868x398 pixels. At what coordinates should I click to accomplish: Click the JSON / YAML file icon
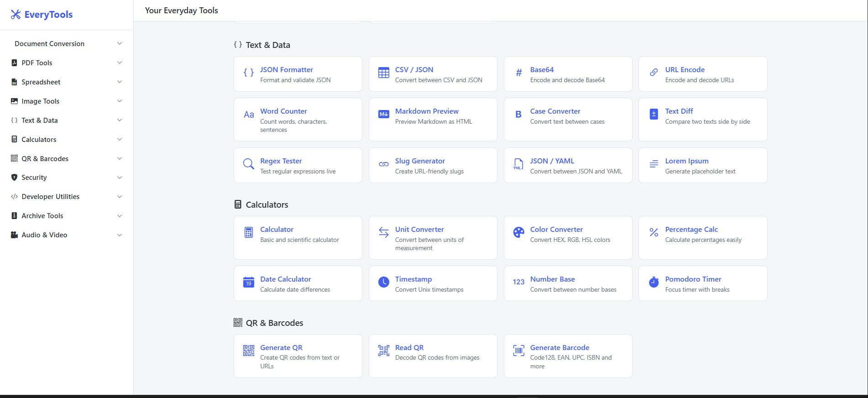pos(518,164)
